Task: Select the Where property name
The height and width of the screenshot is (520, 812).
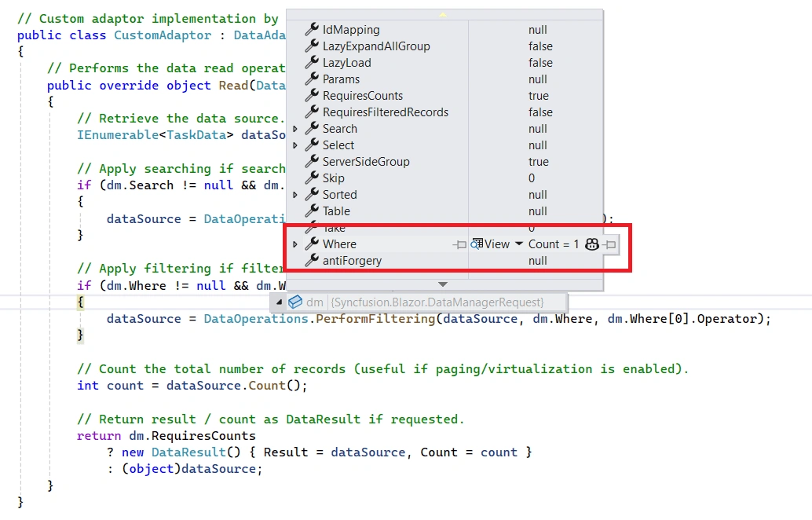Action: [x=340, y=244]
